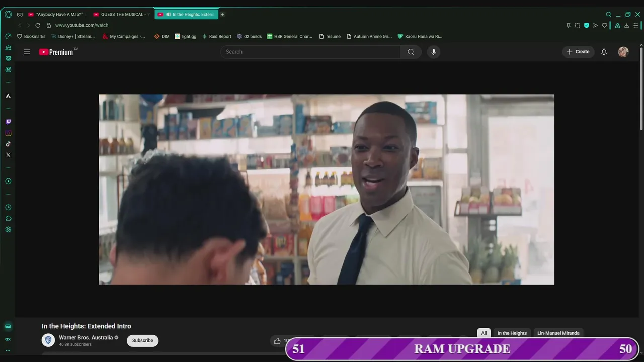Click the page vertical scrollbar

point(641,88)
